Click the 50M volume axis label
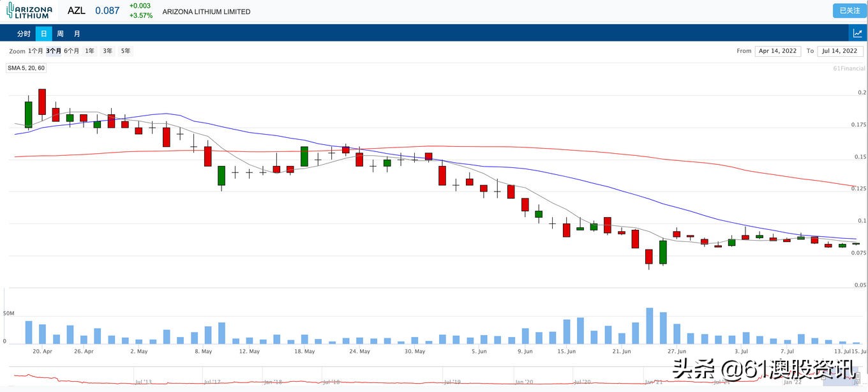Viewport: 868px width, 392px height. click(x=9, y=313)
